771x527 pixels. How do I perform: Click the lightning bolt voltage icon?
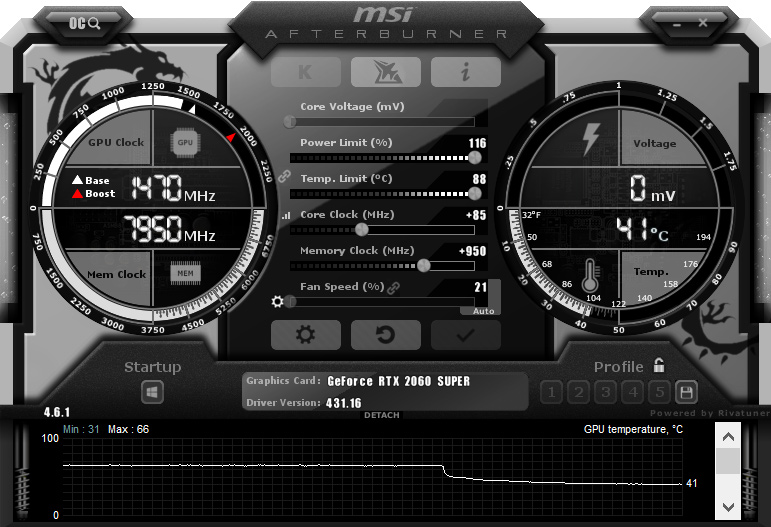coord(591,139)
